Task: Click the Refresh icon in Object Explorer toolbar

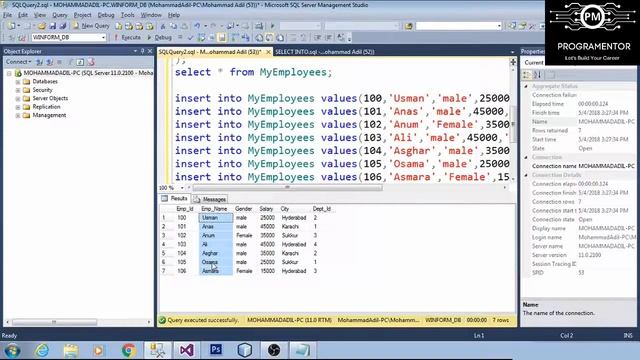Action: tap(80, 62)
